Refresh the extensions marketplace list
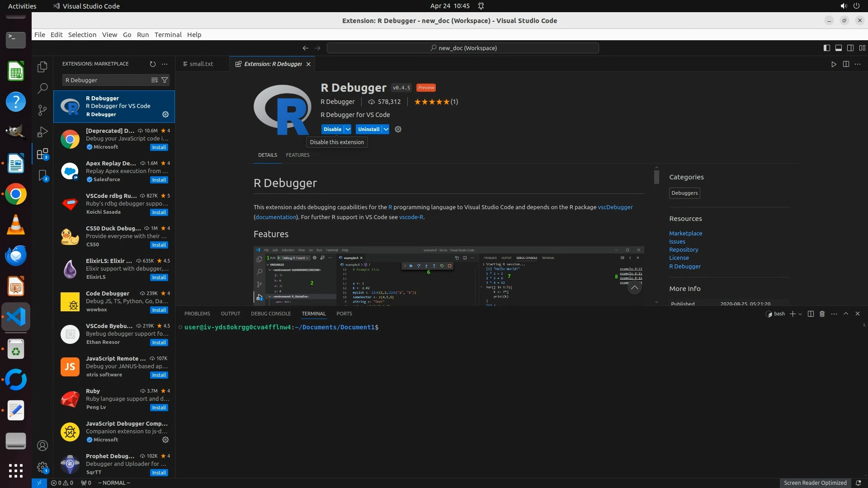This screenshot has width=868, height=488. click(153, 64)
